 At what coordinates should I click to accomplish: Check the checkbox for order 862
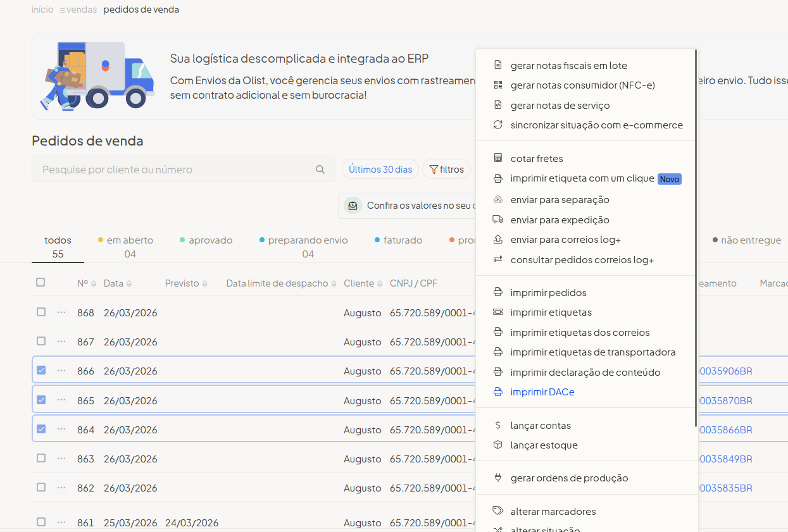(41, 487)
